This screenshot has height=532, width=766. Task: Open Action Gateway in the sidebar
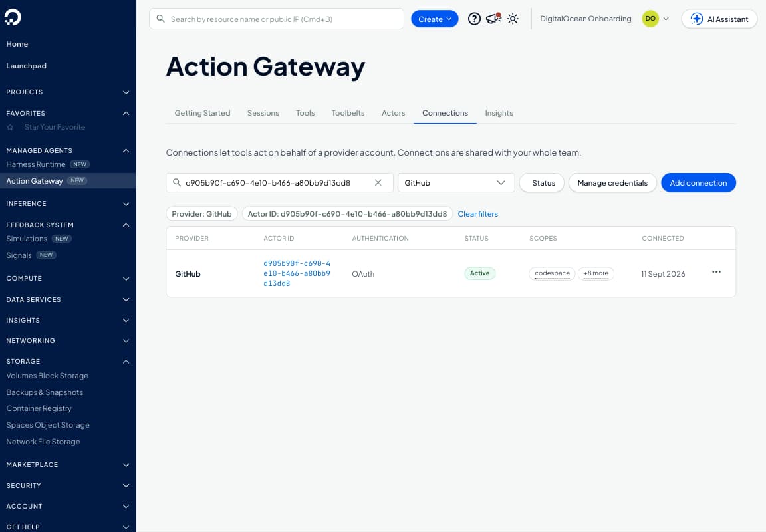35,181
